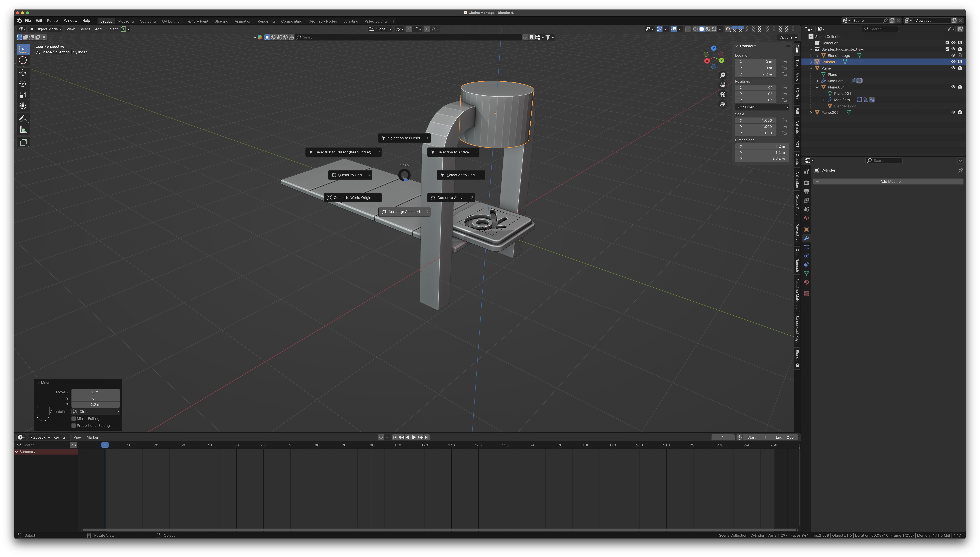Select the Rotate tool
980x557 pixels.
(x=23, y=84)
